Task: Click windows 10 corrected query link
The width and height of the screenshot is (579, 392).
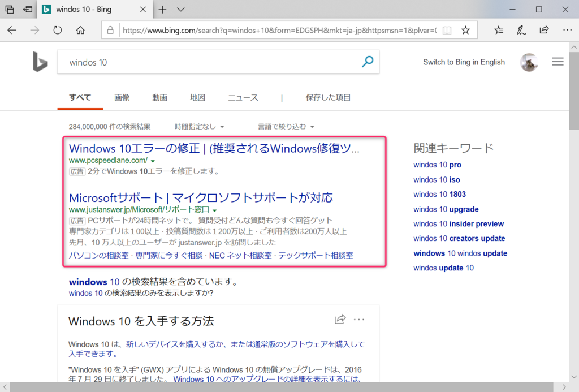Action: coord(94,282)
